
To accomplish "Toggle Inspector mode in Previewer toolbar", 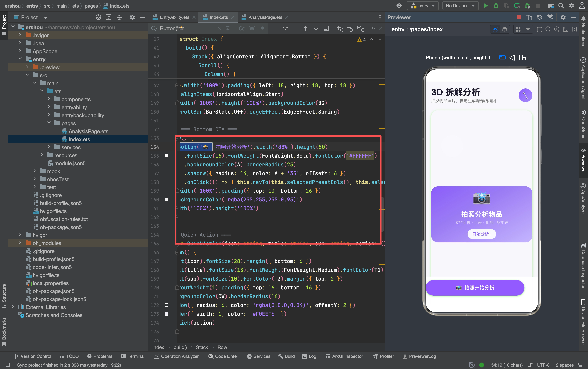I will coord(495,29).
